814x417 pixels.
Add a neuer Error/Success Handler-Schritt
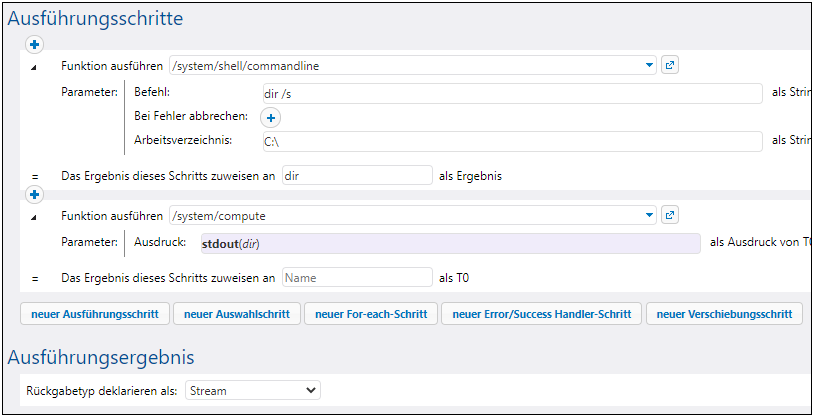click(x=541, y=314)
